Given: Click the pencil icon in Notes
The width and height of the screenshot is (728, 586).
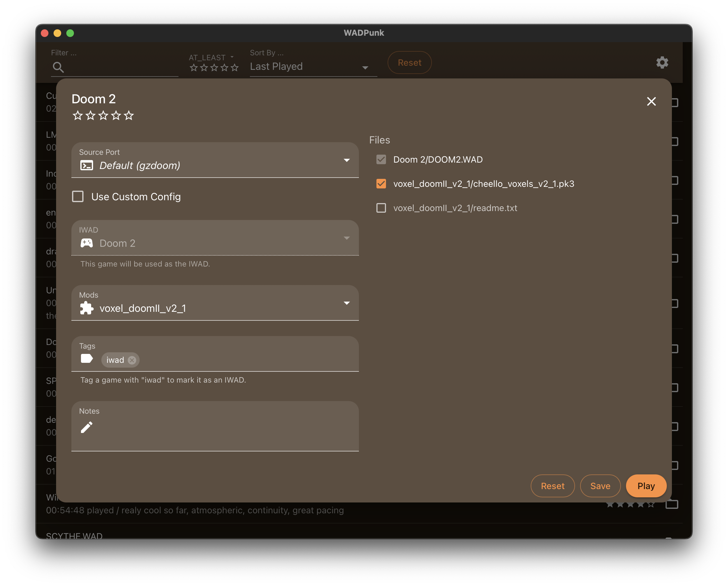Looking at the screenshot, I should pyautogui.click(x=86, y=427).
